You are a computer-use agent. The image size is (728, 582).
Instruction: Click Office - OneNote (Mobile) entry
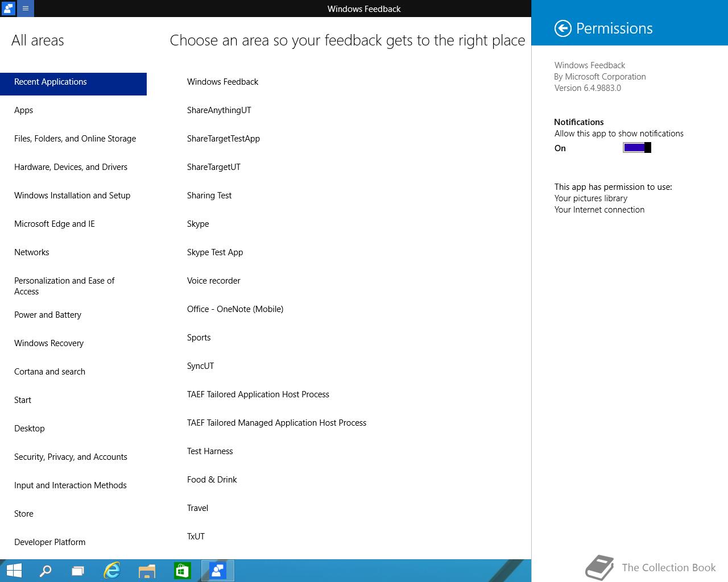pos(235,309)
